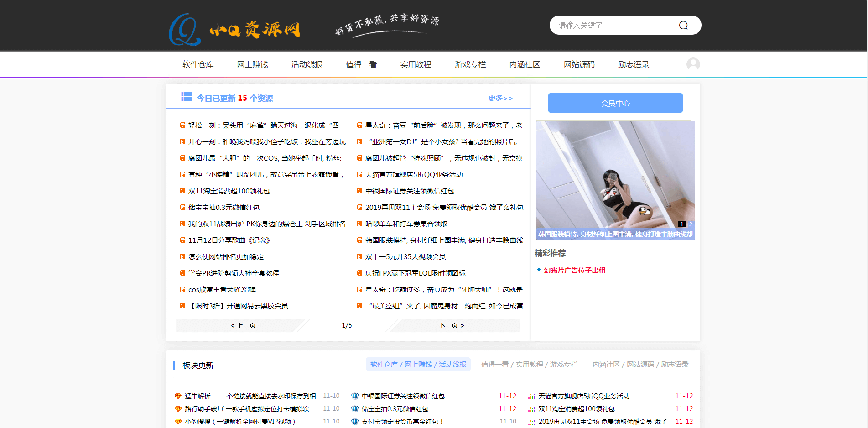The height and width of the screenshot is (428, 868).
Task: Open the user avatar icon
Action: [x=693, y=64]
